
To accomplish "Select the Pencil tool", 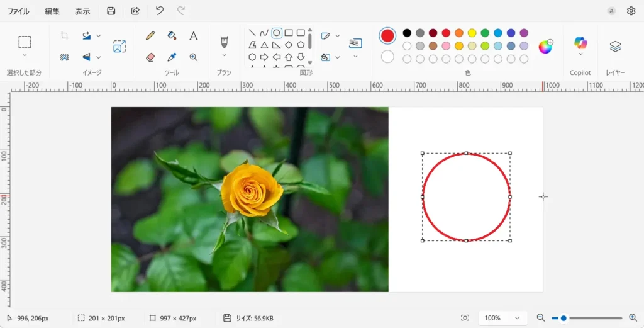I will pos(150,35).
